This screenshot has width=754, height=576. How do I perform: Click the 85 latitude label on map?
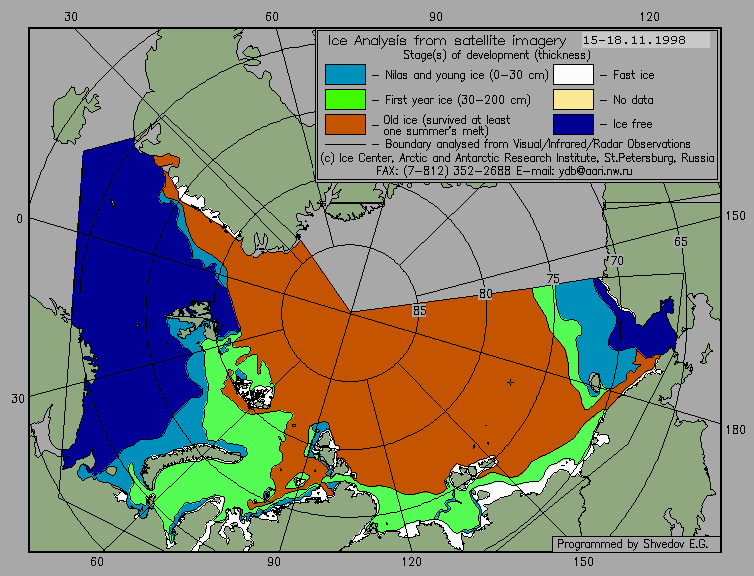pos(419,311)
